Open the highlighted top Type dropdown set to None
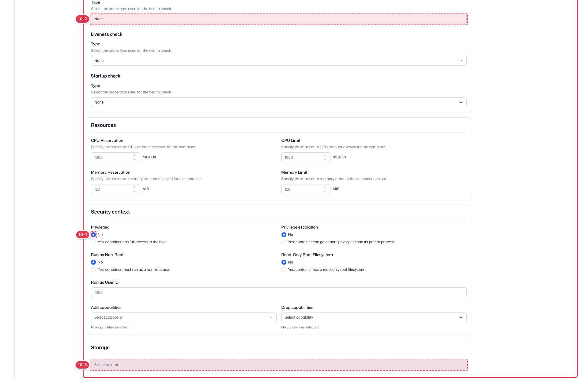The width and height of the screenshot is (588, 379). pyautogui.click(x=279, y=19)
